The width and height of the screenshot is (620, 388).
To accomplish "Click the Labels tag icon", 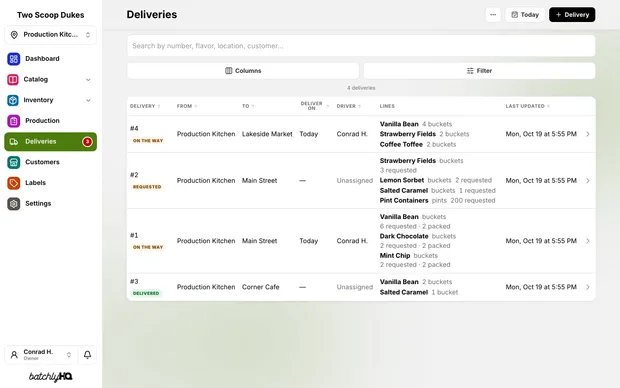I will click(13, 183).
